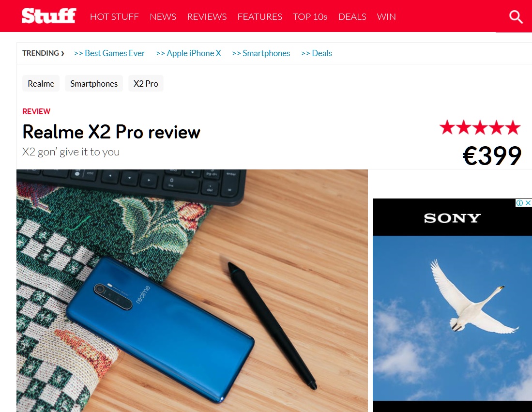Select the X2 Pro tag button
532x412 pixels.
tap(146, 83)
